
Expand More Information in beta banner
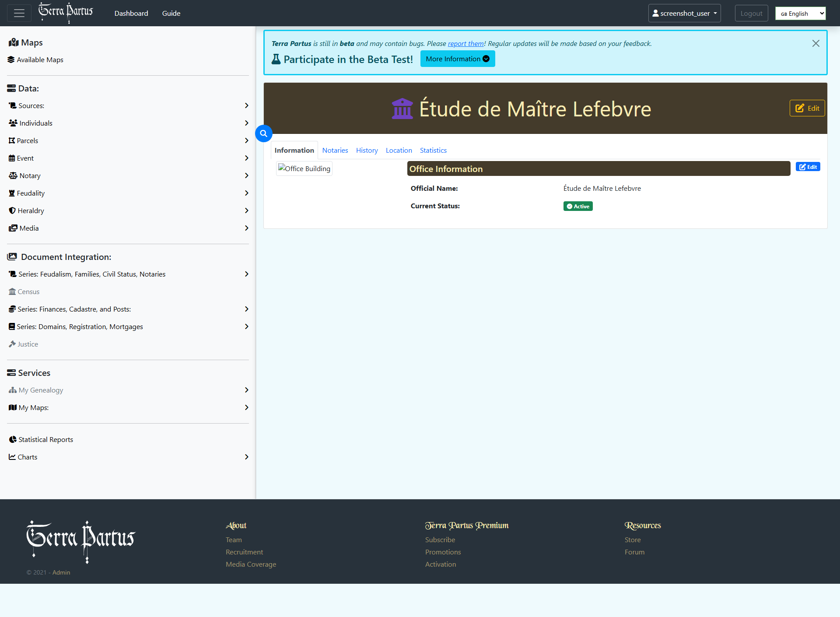[x=457, y=59]
